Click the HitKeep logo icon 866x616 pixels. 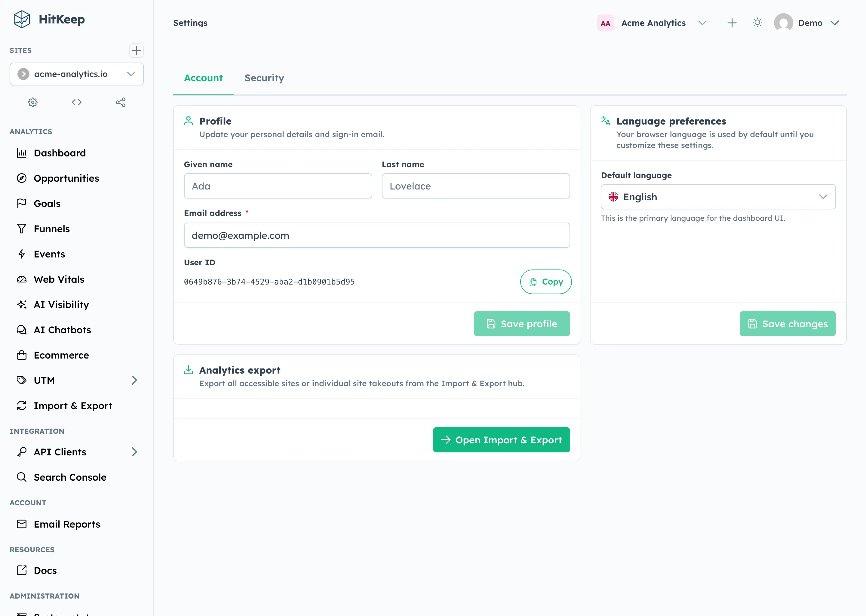point(22,19)
